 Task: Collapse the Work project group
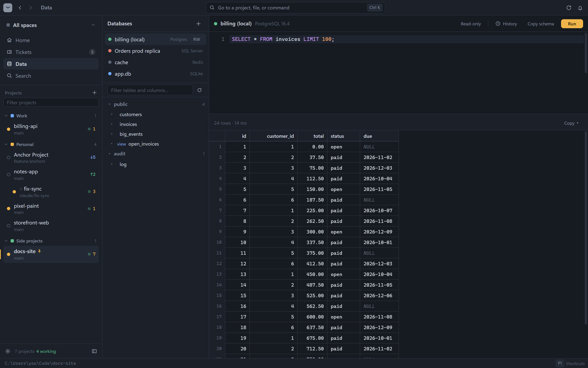point(6,116)
